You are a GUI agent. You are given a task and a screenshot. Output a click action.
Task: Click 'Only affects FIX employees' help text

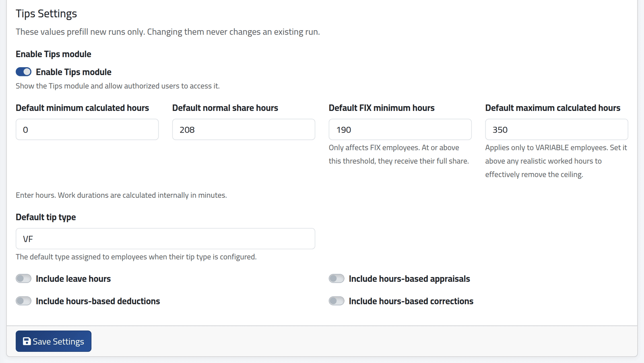coord(399,154)
